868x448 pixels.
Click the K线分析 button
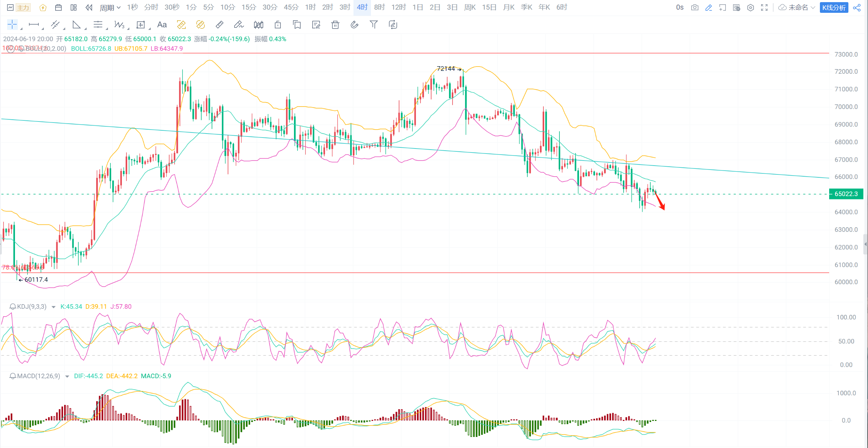834,7
